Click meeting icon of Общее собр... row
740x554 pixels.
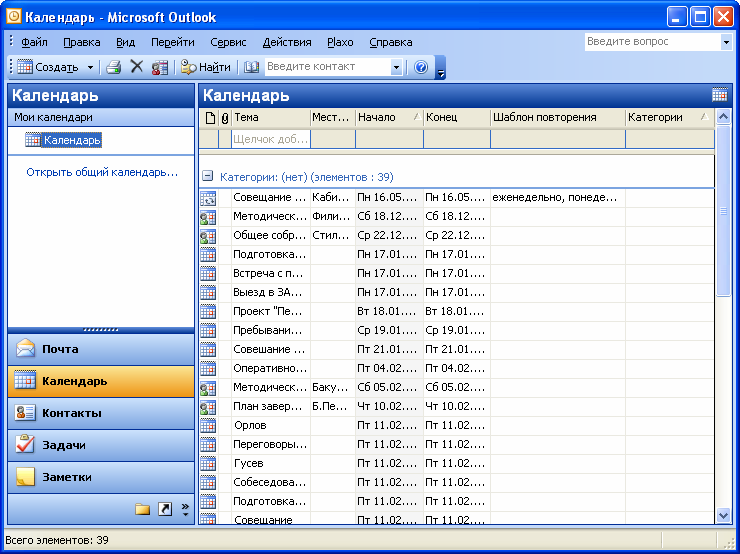pyautogui.click(x=208, y=236)
